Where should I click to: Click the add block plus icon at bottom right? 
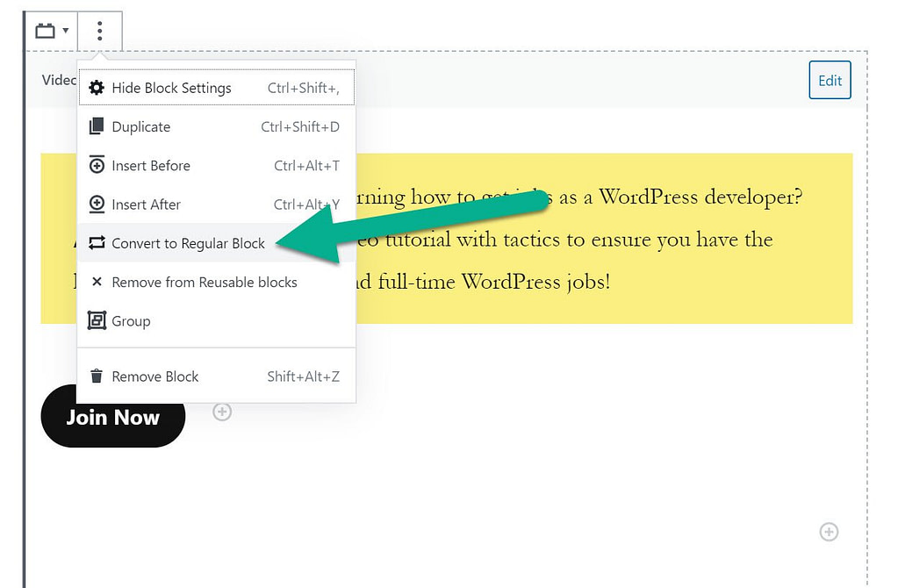point(829,532)
